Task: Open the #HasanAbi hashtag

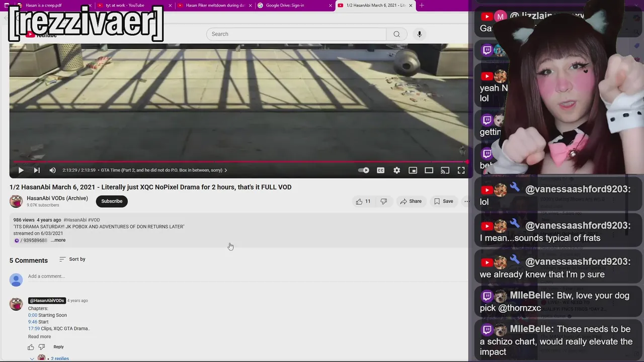Action: point(75,220)
